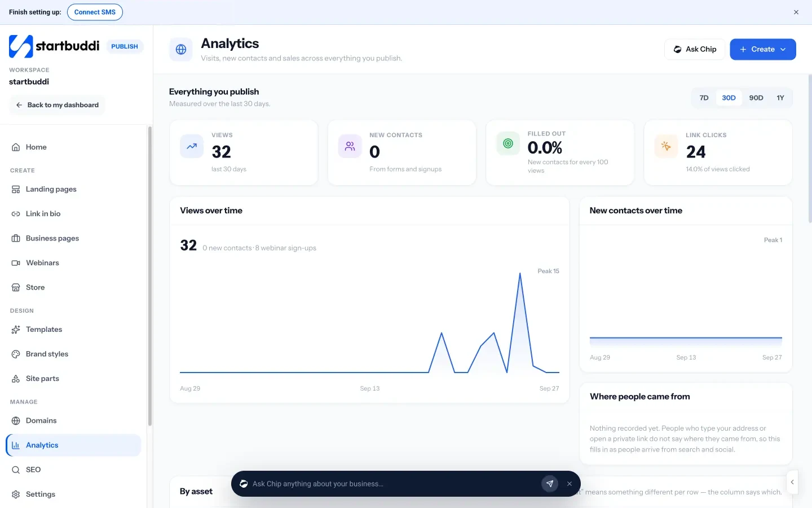Select the 90D time range
812x508 pixels.
point(756,98)
